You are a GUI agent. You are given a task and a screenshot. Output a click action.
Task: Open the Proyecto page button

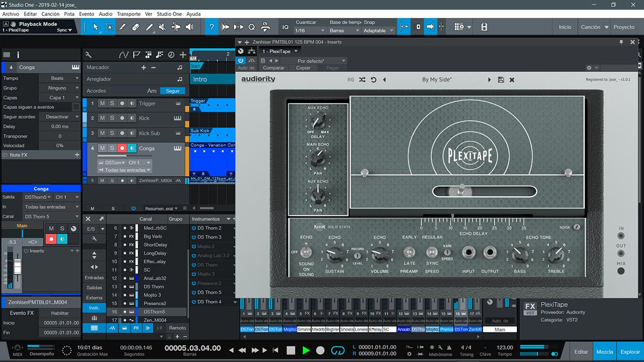[x=624, y=27]
